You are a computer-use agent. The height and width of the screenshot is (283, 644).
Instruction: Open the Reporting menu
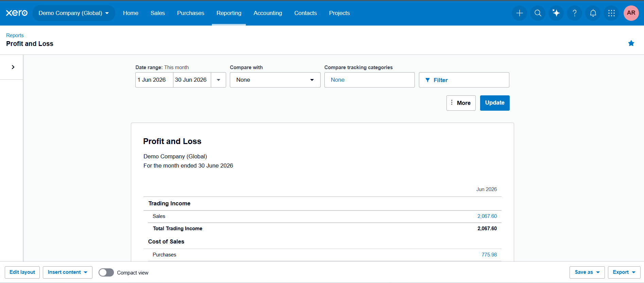coord(229,13)
